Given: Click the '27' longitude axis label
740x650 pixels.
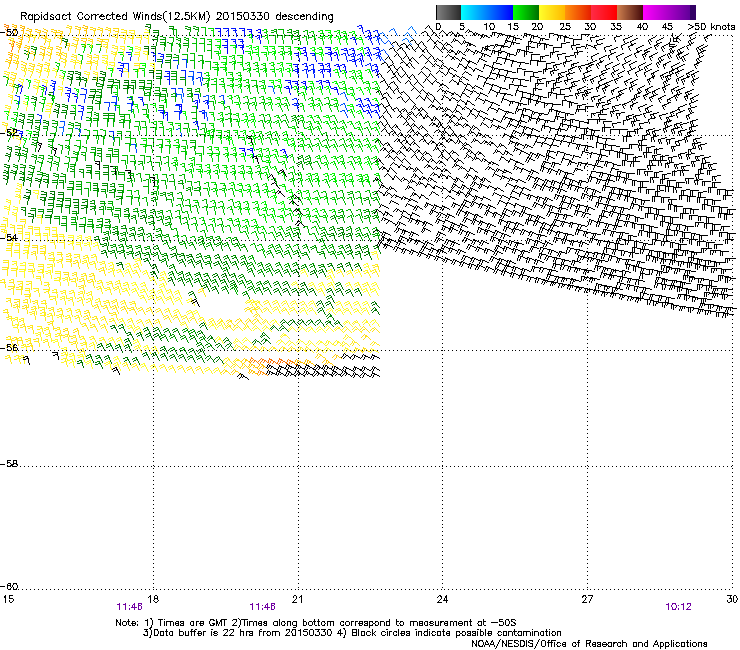Looking at the screenshot, I should 587,599.
